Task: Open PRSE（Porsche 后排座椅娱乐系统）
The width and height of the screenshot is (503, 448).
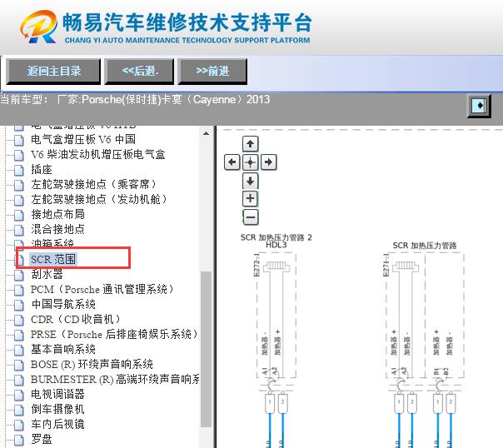Action: 113,335
